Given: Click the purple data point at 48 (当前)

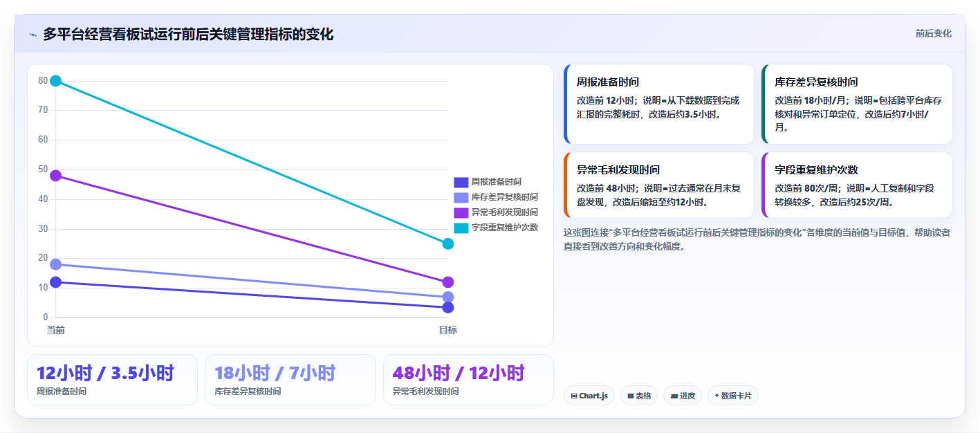Looking at the screenshot, I should [x=56, y=176].
